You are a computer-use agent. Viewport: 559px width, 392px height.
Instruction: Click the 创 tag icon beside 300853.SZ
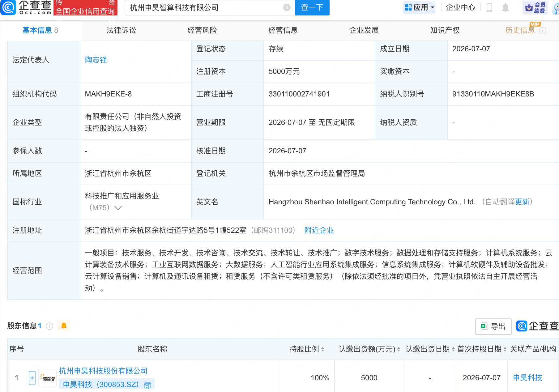pos(147,385)
